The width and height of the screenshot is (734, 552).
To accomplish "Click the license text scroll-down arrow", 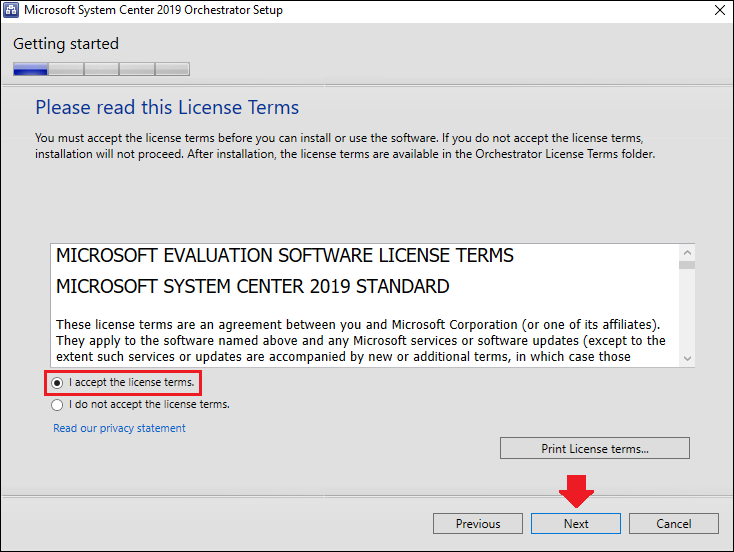I will 687,359.
